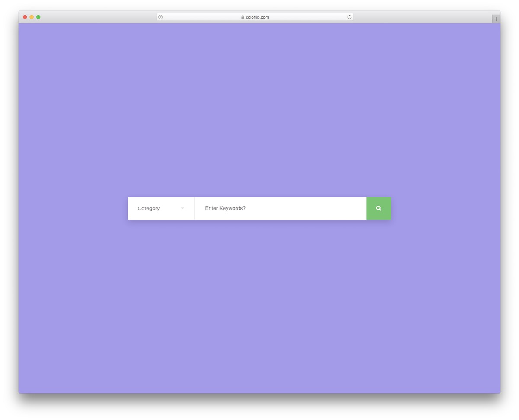Focus the Enter Keywords text field
This screenshot has height=420, width=519.
tap(280, 208)
